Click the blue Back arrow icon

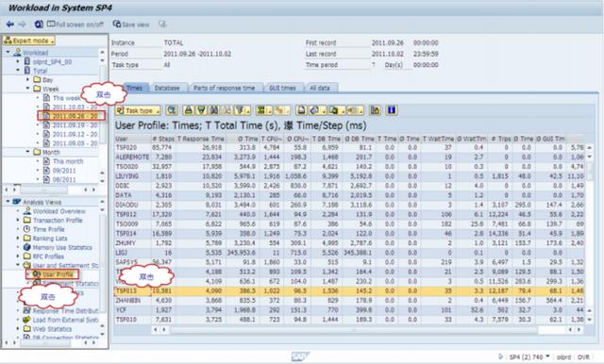[x=10, y=25]
